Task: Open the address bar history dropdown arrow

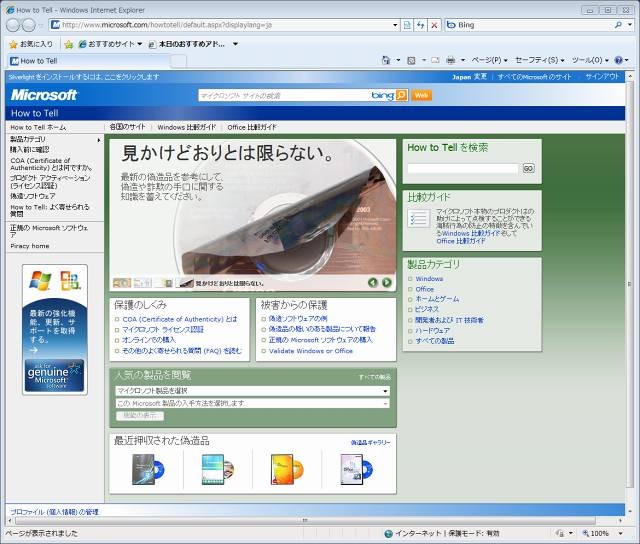Action: click(395, 25)
